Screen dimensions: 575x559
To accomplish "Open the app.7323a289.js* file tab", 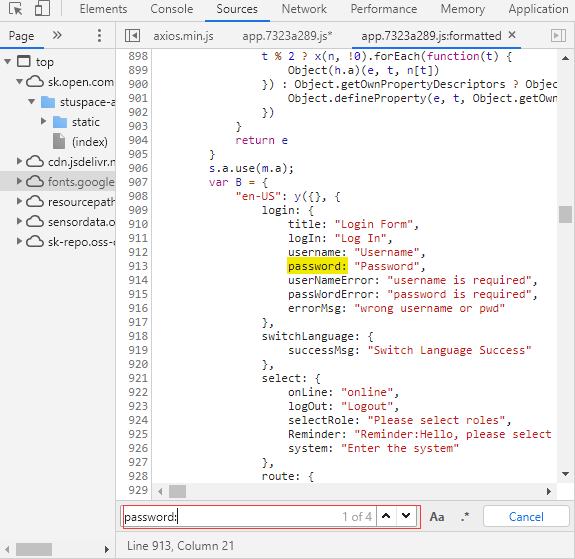I will [x=287, y=36].
